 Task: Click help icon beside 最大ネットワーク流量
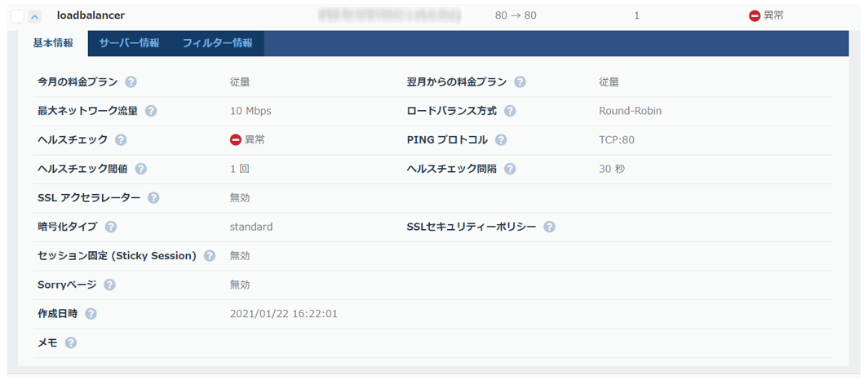coord(151,111)
